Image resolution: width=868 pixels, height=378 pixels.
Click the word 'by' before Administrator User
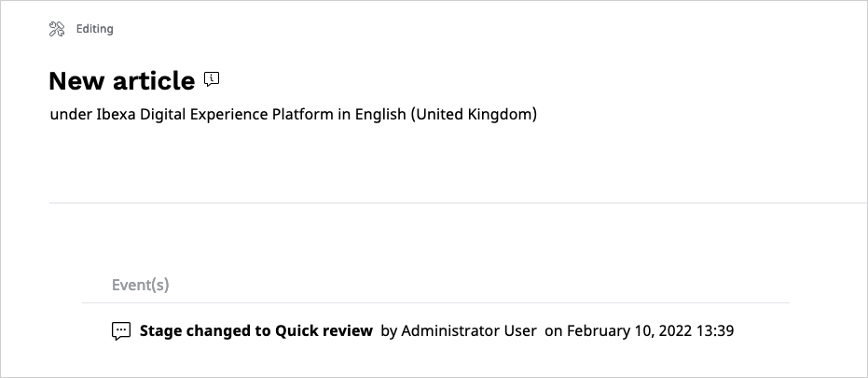coord(389,331)
